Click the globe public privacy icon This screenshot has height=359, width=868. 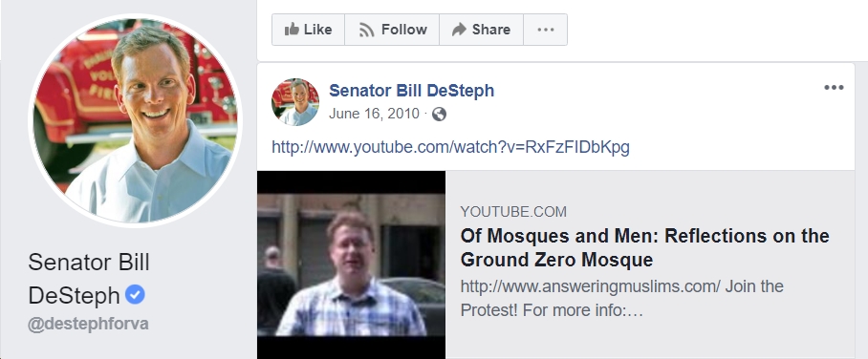pos(439,114)
